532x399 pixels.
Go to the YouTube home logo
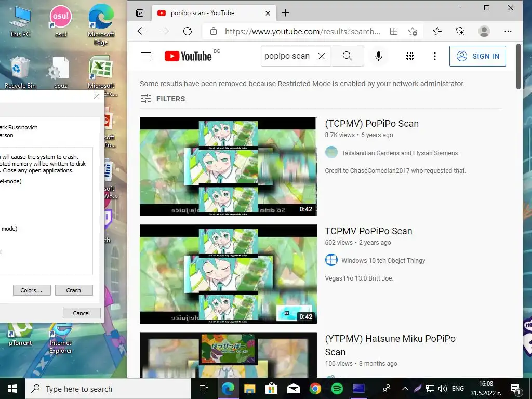[x=188, y=56]
